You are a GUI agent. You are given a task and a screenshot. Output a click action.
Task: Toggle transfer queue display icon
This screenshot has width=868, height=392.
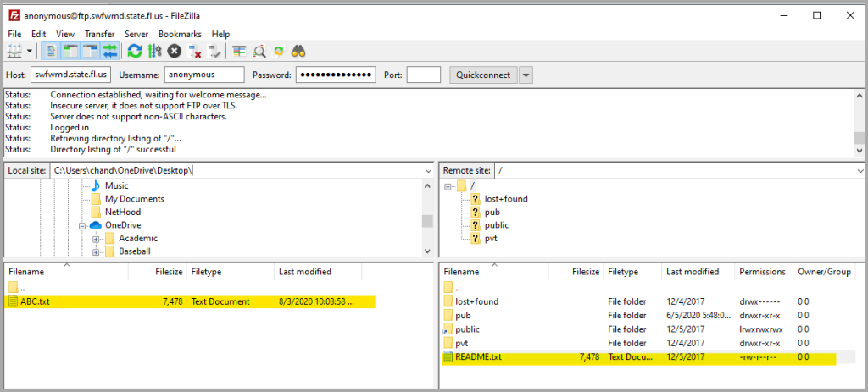pos(110,51)
